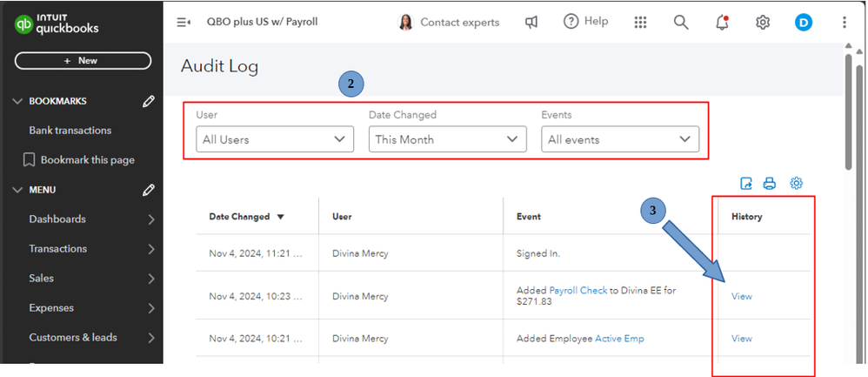Open the search magnifier icon
The width and height of the screenshot is (868, 377).
click(x=681, y=23)
